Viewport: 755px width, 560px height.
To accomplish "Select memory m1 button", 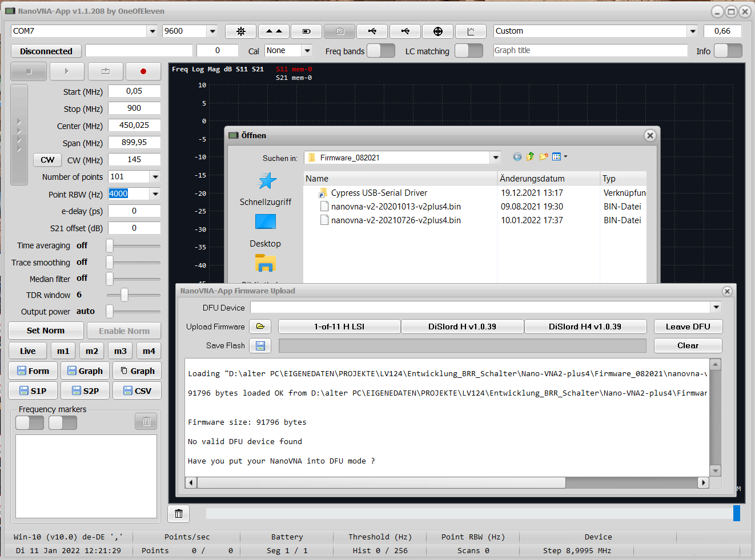I will click(63, 351).
